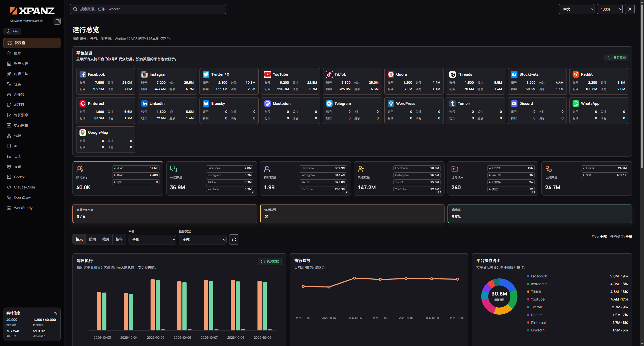644x346 pixels.
Task: Select the Telegram platform icon
Action: tap(329, 104)
